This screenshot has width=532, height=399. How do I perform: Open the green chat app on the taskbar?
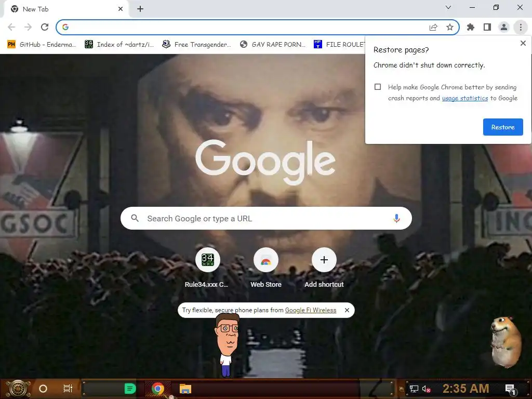130,389
